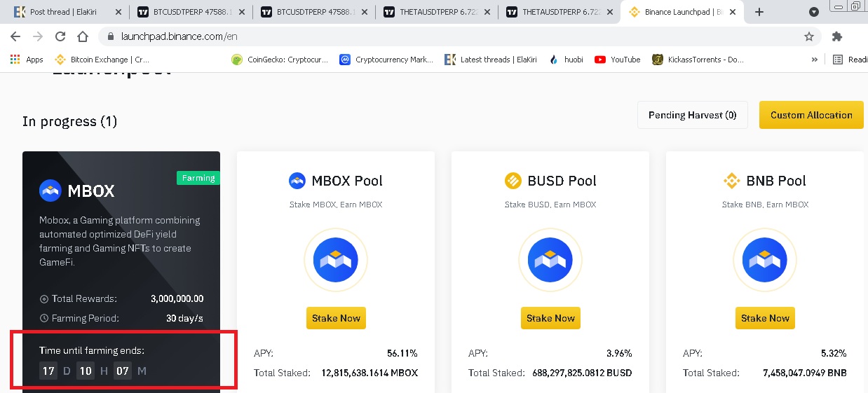This screenshot has width=868, height=393.
Task: Switch to the second BTCUSDTPERP tab
Action: [315, 12]
